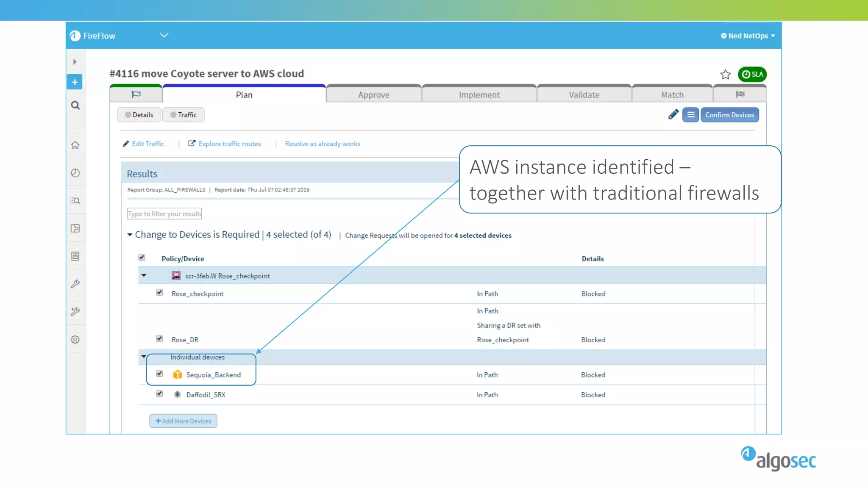Viewport: 868px width, 488px height.
Task: Click Blocked status for Rose_checkpoint row
Action: click(x=593, y=294)
